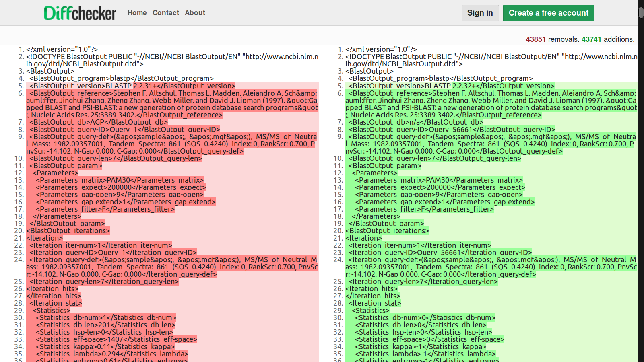Click the Sign in button
This screenshot has width=644, height=362.
(480, 13)
